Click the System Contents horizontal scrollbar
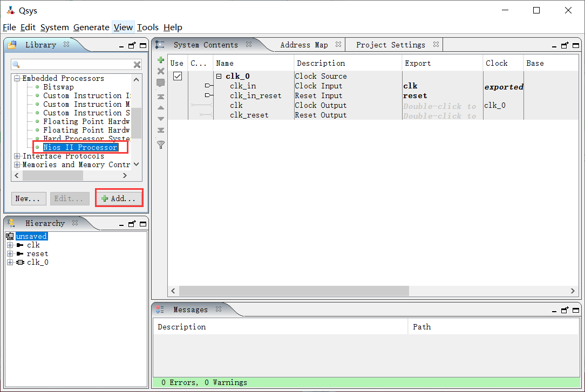 [294, 291]
